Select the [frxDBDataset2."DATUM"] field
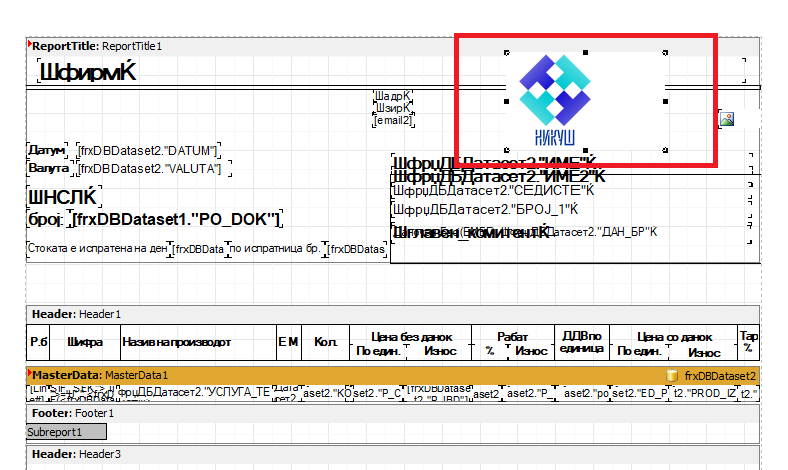 [148, 150]
